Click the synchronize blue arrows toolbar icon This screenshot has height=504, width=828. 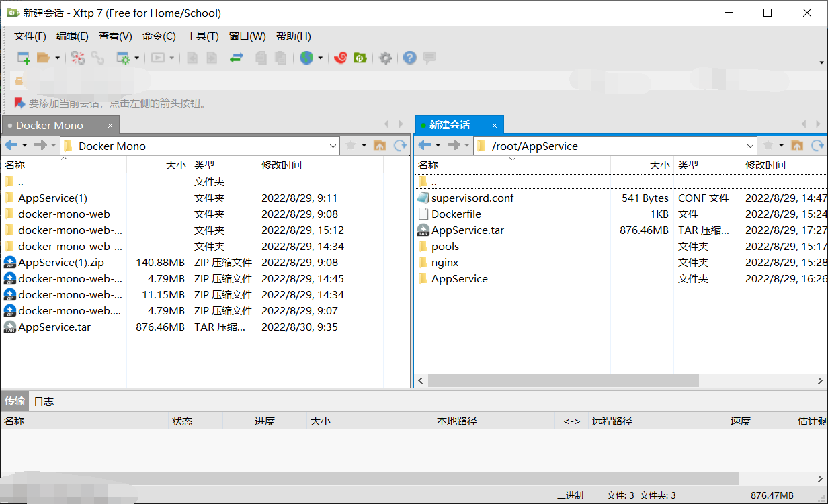pos(237,58)
